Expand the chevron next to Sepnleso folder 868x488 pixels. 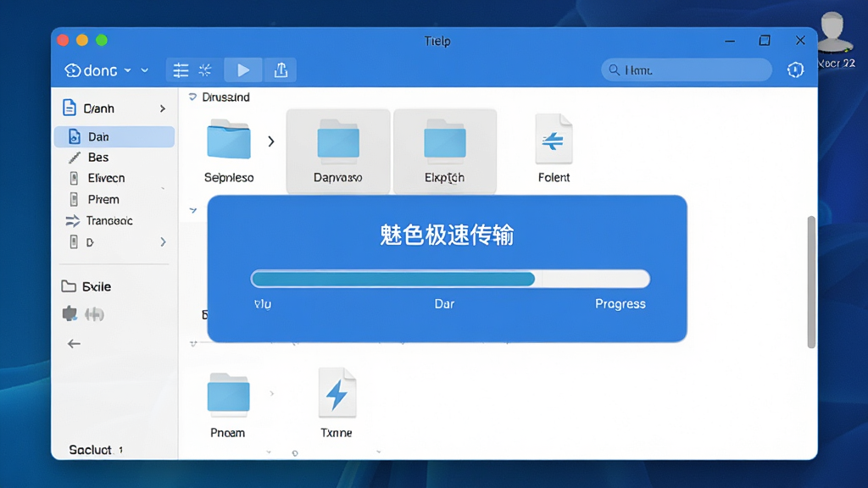tap(271, 141)
